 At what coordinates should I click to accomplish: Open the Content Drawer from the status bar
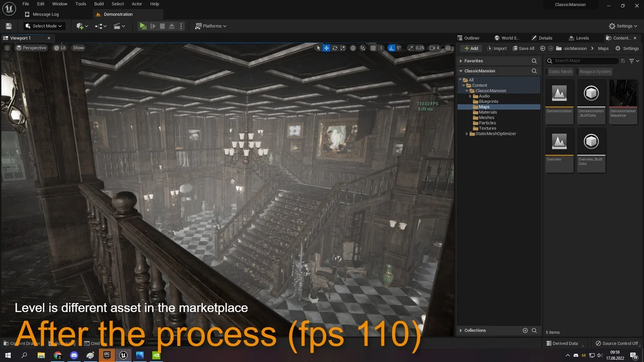[x=20, y=343]
